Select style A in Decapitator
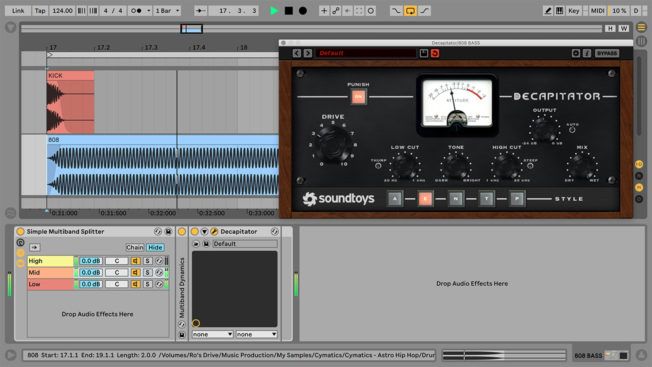This screenshot has height=367, width=652. tap(395, 199)
